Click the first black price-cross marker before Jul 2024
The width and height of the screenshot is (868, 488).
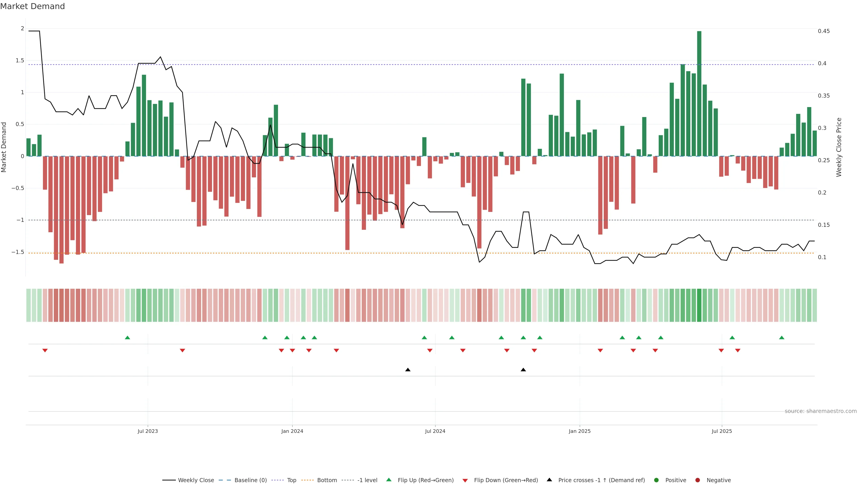(x=408, y=370)
